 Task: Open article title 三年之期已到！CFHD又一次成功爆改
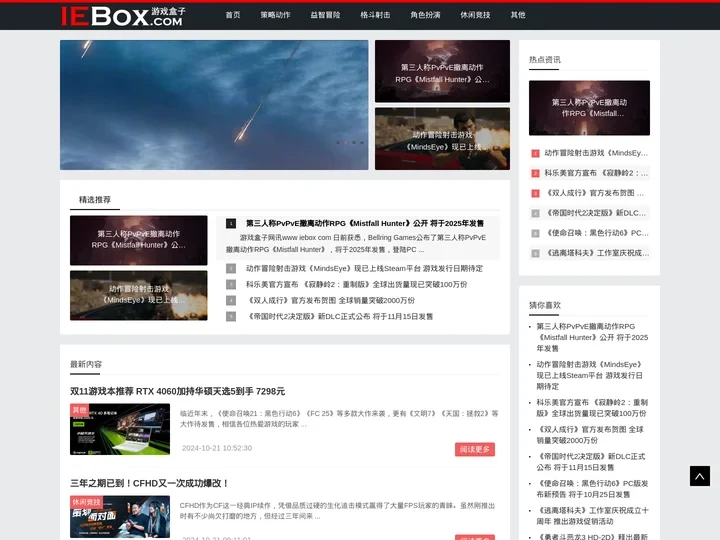pyautogui.click(x=150, y=483)
